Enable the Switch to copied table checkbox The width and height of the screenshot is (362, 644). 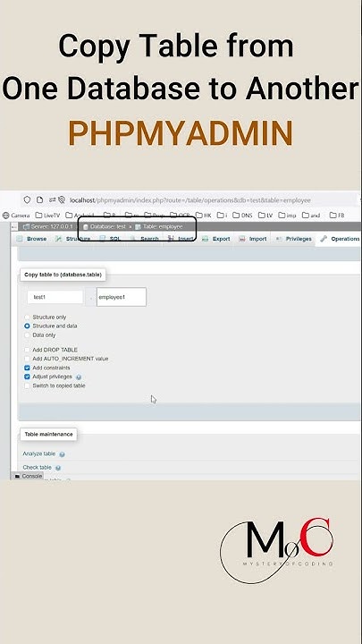pos(27,386)
